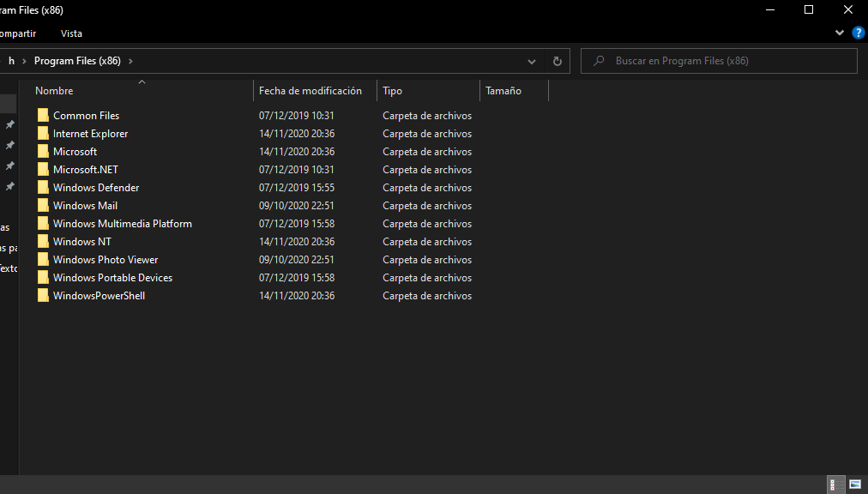
Task: Click the Windows Portable Devices folder icon
Action: coord(43,278)
